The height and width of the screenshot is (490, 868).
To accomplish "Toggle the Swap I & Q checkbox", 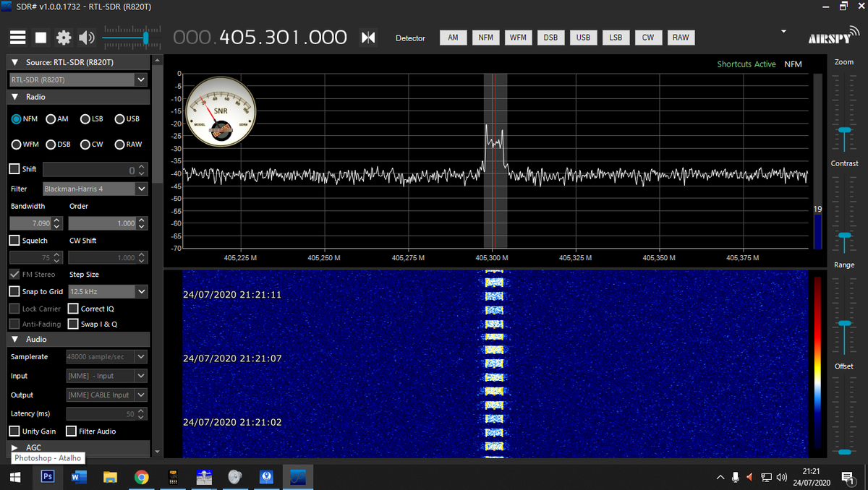I will click(x=73, y=324).
